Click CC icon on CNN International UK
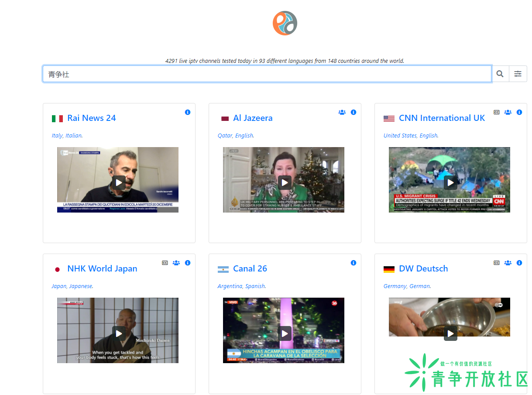 (497, 112)
